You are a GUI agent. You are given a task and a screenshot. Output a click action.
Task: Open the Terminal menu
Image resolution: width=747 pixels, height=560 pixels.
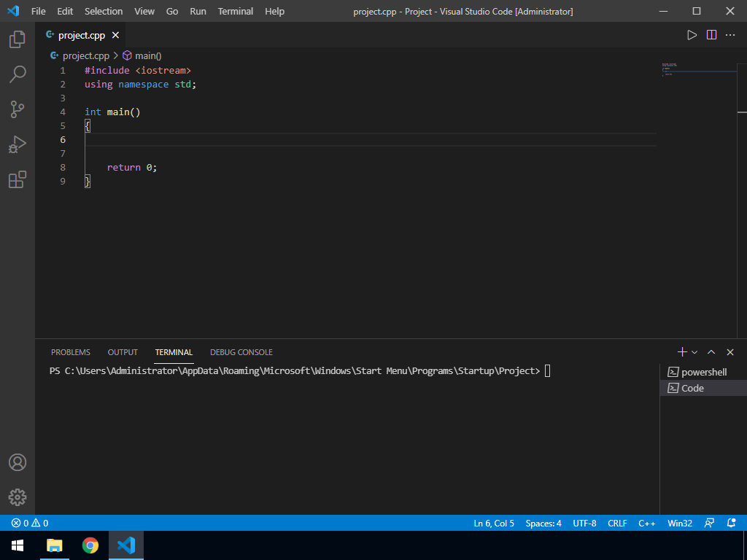[x=236, y=11]
